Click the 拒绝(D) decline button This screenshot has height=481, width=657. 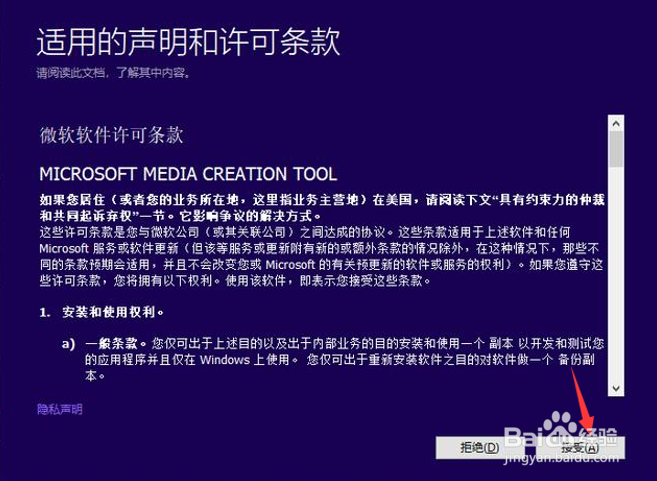[x=480, y=448]
